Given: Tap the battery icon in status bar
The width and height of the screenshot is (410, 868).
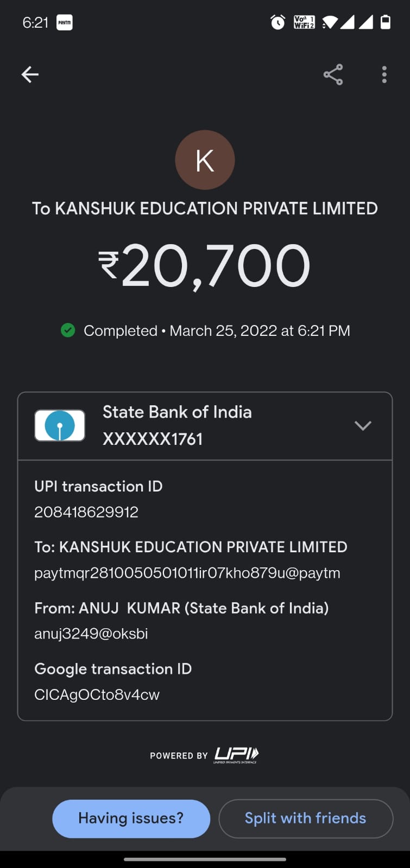Looking at the screenshot, I should (386, 22).
